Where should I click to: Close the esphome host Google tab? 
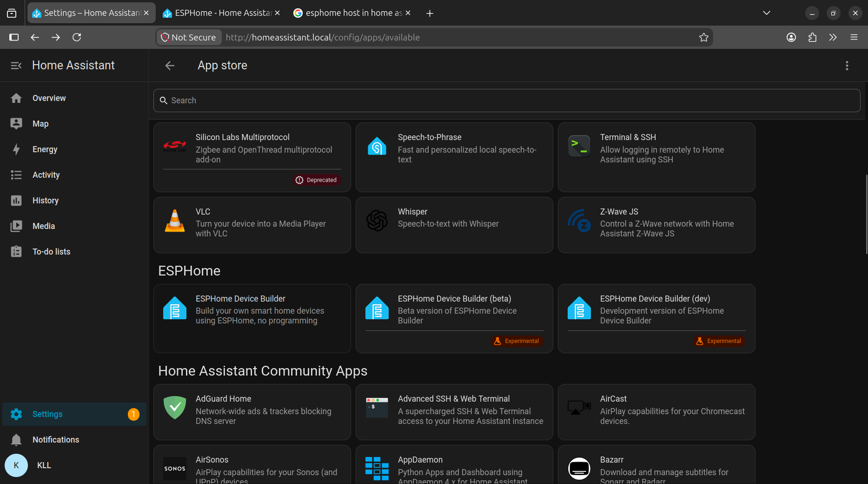pos(408,13)
